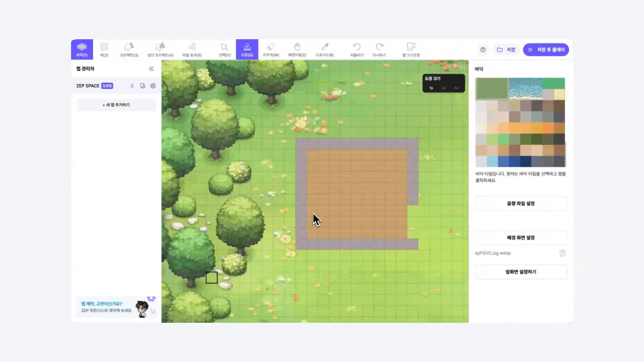This screenshot has width=644, height=362.
Task: Open the ZEP SPACE list menu icon
Action: click(132, 86)
